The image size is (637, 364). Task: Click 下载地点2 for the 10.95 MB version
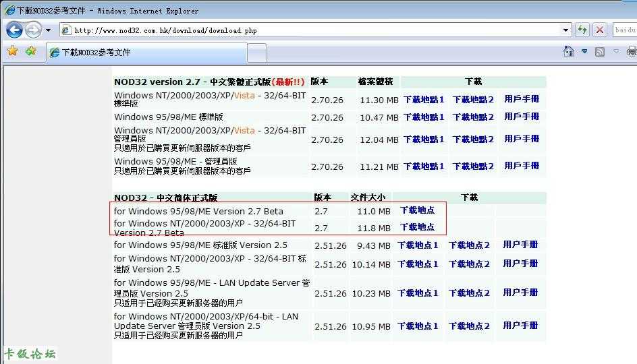(x=469, y=326)
